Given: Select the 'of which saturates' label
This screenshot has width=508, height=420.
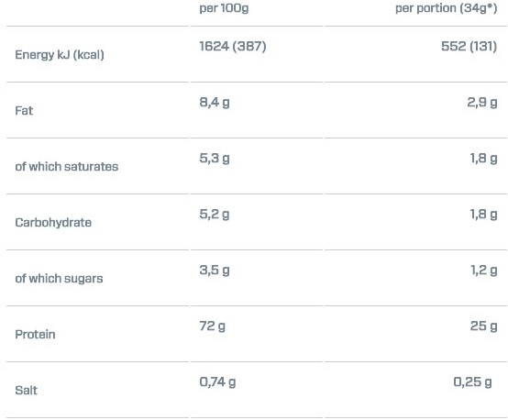Looking at the screenshot, I should pos(67,167).
